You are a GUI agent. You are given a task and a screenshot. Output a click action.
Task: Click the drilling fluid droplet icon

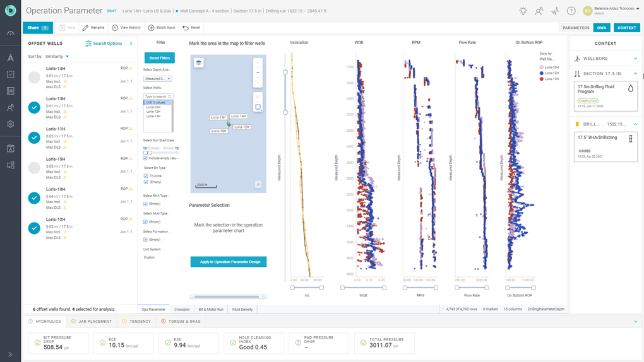point(631,88)
